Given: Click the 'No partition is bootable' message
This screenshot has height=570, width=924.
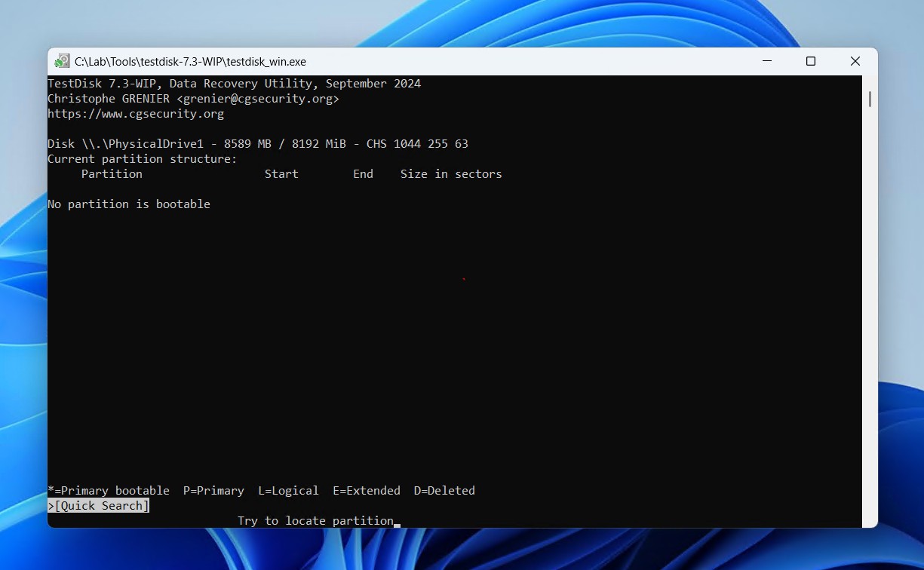Looking at the screenshot, I should [129, 204].
